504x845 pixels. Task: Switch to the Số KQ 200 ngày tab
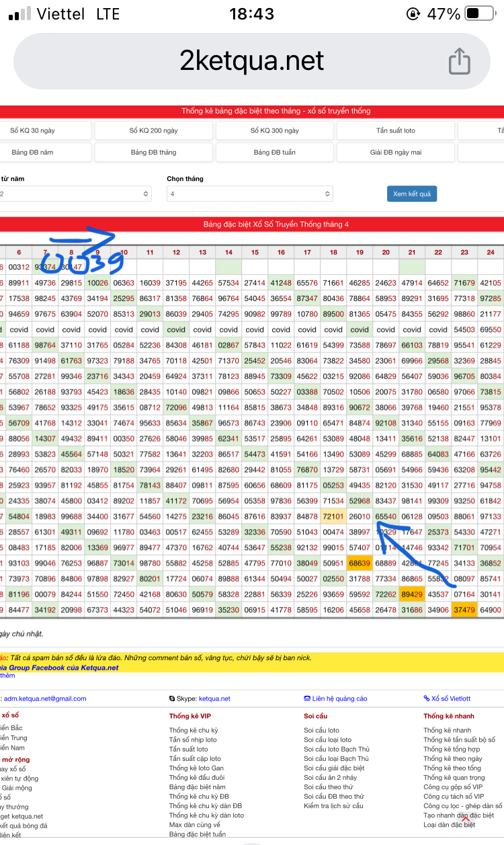[154, 130]
